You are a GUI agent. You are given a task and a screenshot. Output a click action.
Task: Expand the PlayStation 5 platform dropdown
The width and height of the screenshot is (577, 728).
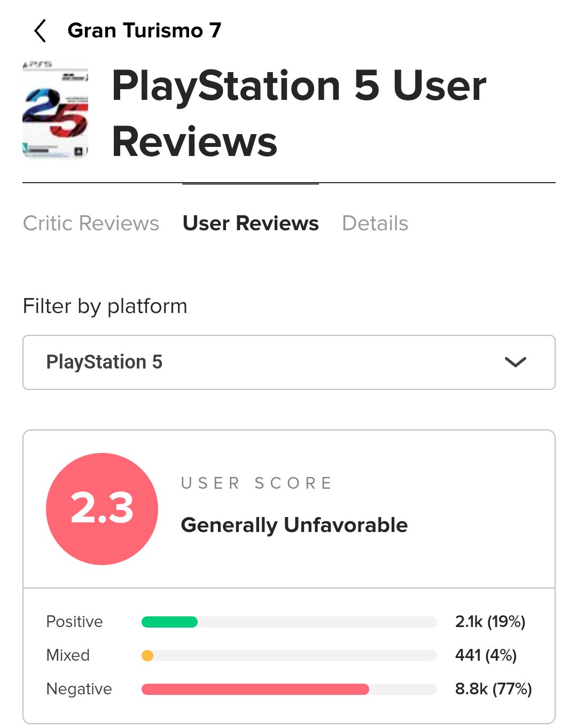click(x=288, y=362)
